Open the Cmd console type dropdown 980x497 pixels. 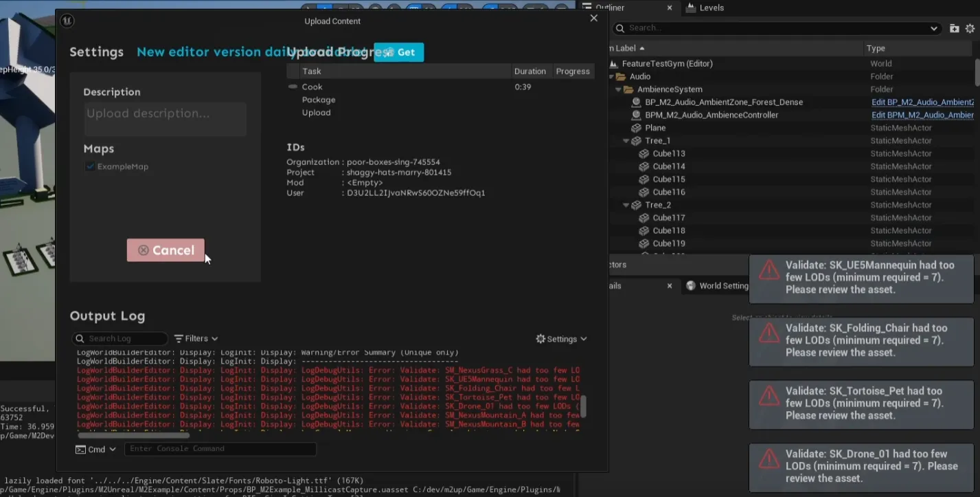coord(95,449)
